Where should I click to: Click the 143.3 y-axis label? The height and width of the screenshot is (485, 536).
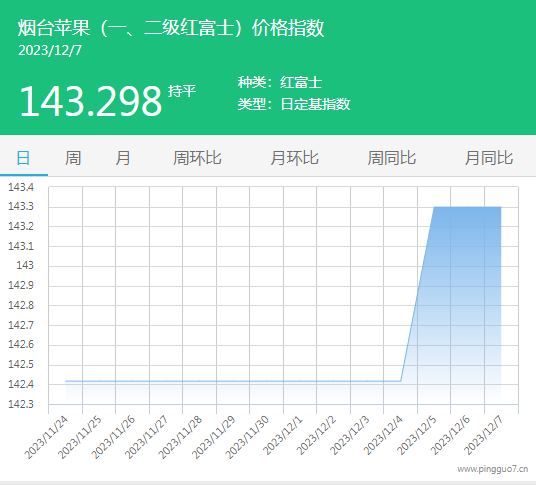point(21,206)
